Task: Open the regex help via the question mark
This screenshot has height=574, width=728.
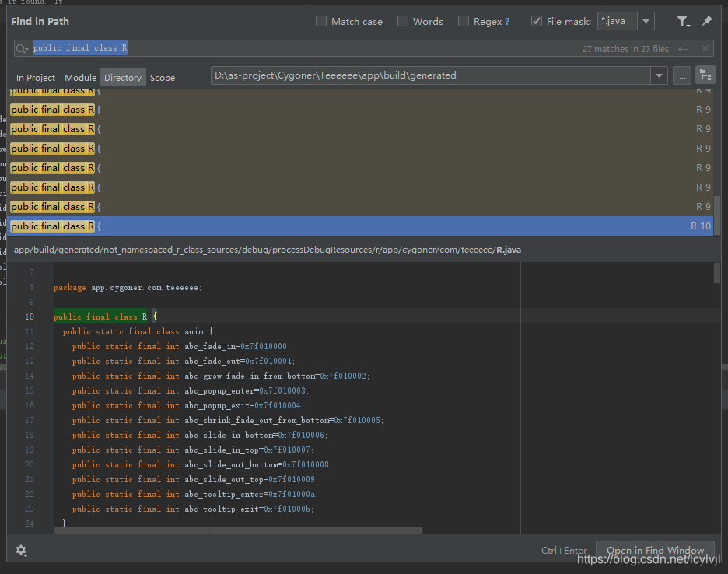Action: point(508,21)
